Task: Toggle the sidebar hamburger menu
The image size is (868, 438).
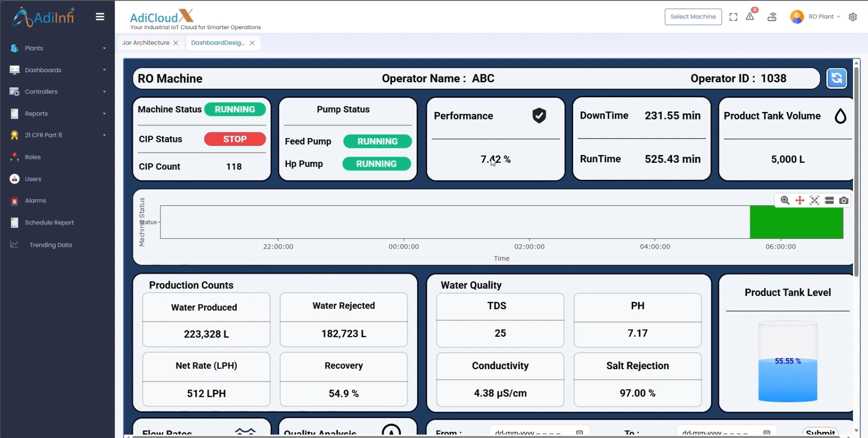Action: coord(100,17)
